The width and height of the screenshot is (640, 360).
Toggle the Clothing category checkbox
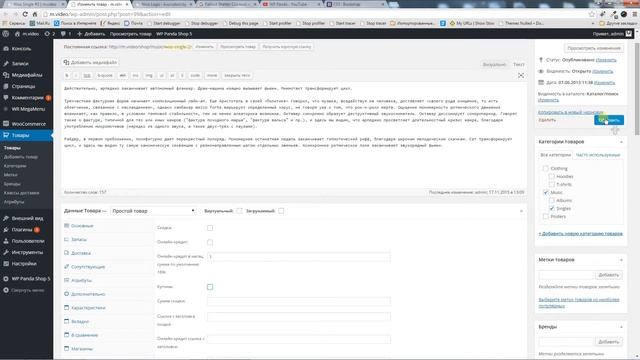[x=546, y=168]
